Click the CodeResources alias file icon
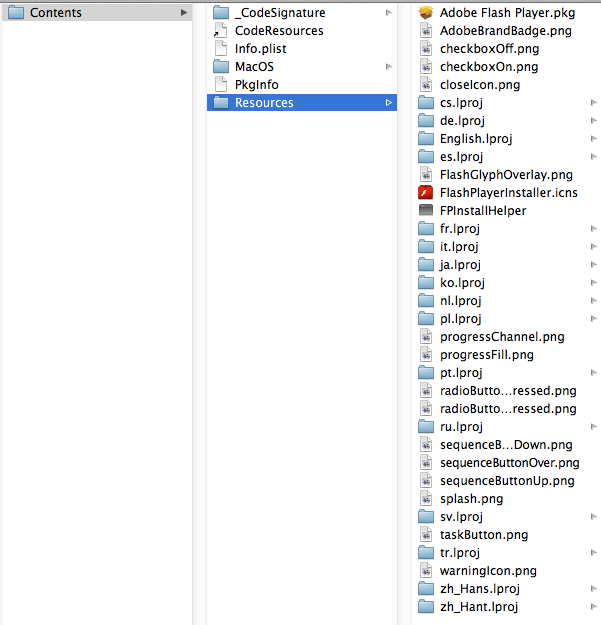The image size is (601, 625). coord(220,31)
